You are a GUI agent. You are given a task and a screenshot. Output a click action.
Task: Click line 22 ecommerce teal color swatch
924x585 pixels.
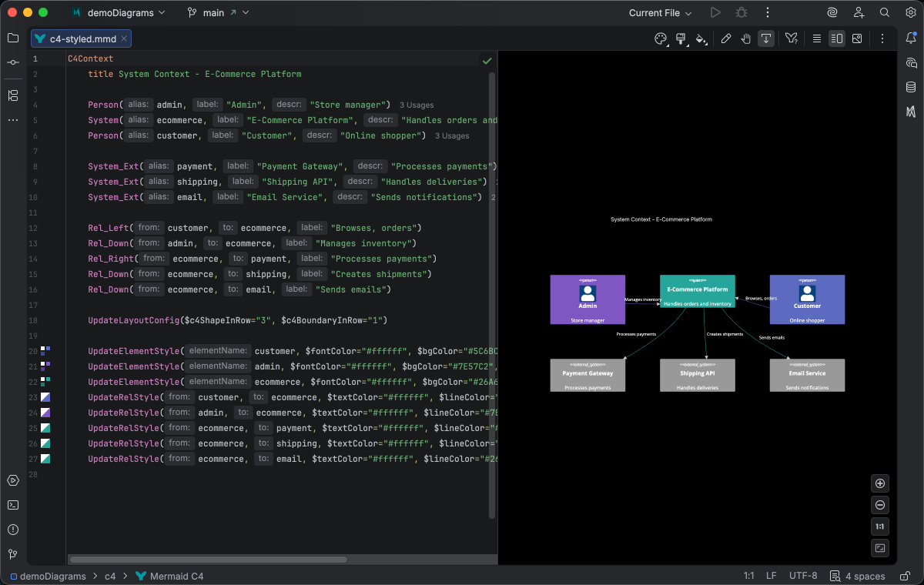45,382
